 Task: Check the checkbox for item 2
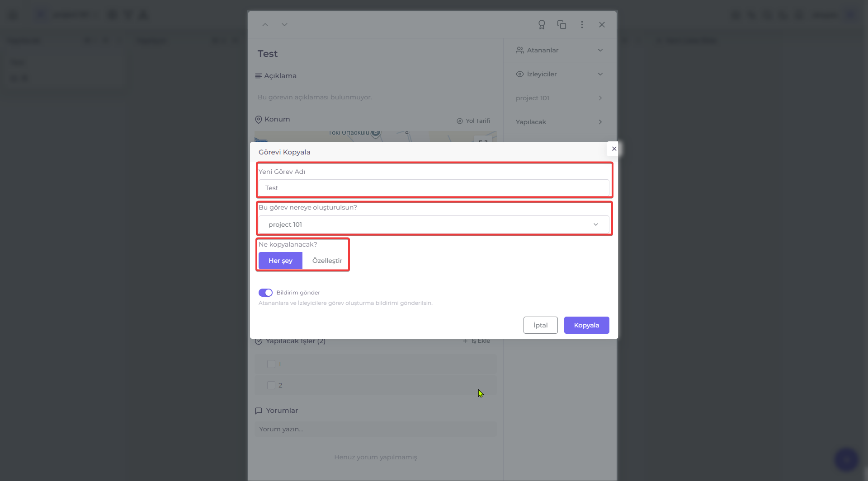point(271,385)
